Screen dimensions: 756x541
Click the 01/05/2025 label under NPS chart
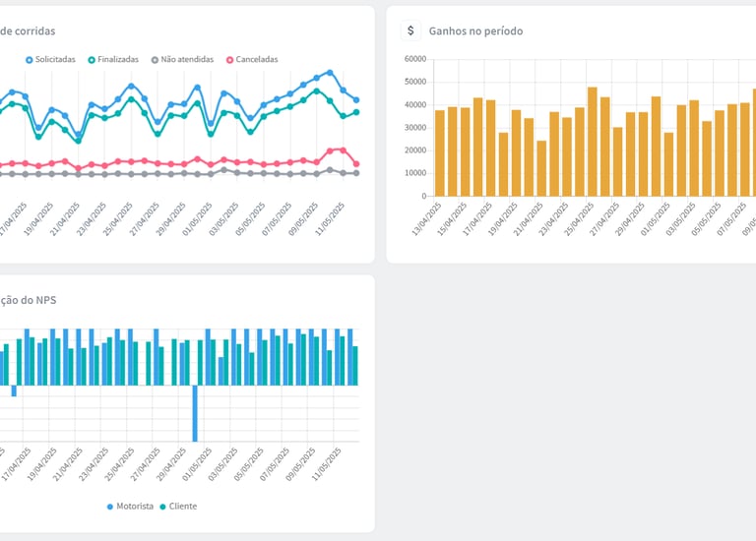click(x=197, y=464)
